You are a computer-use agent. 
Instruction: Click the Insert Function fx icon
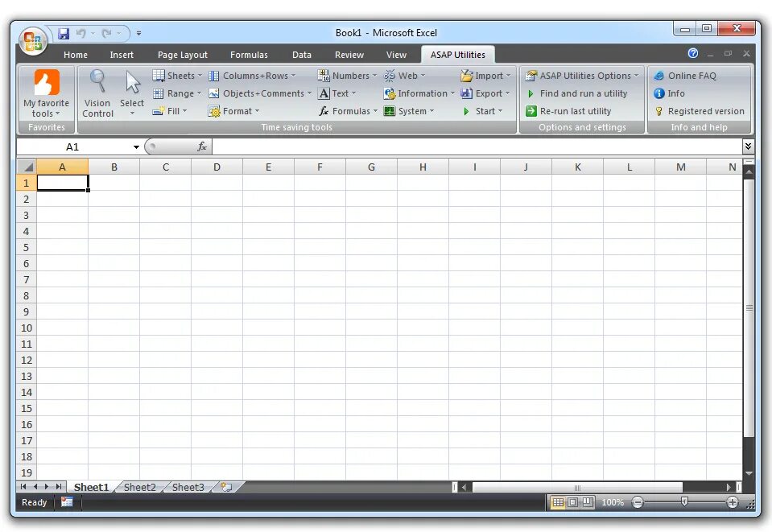tap(202, 146)
